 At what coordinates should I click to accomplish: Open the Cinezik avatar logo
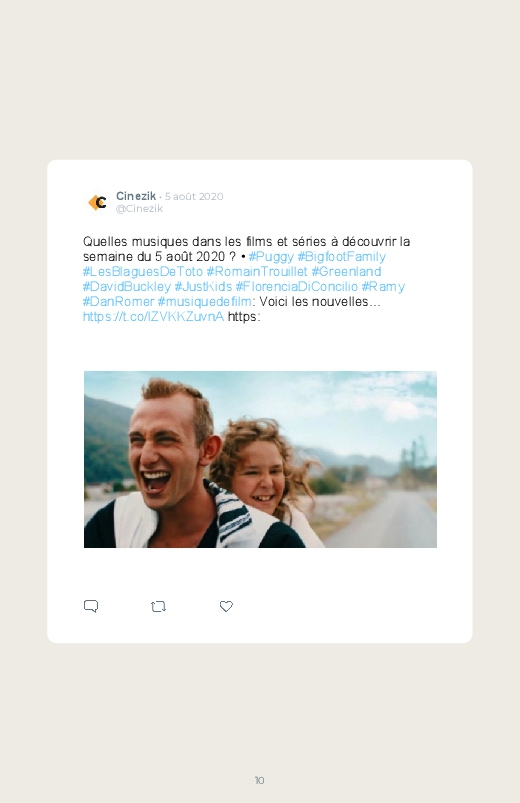coord(97,202)
